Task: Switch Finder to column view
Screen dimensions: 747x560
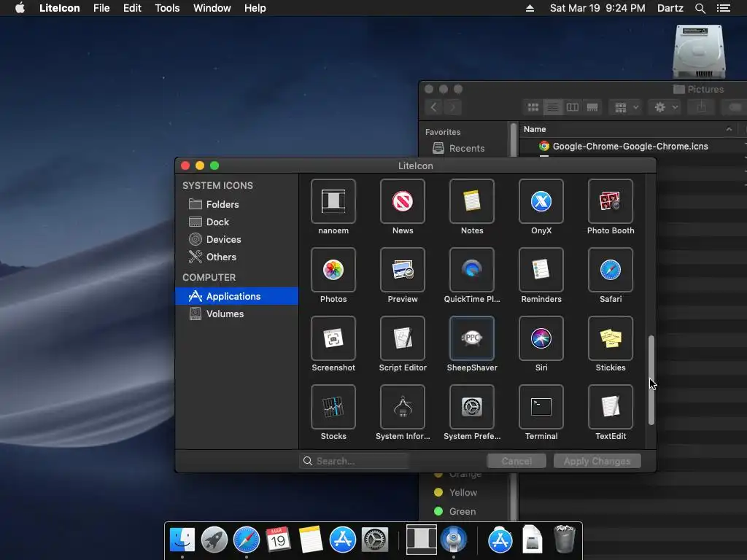Action: pos(573,107)
